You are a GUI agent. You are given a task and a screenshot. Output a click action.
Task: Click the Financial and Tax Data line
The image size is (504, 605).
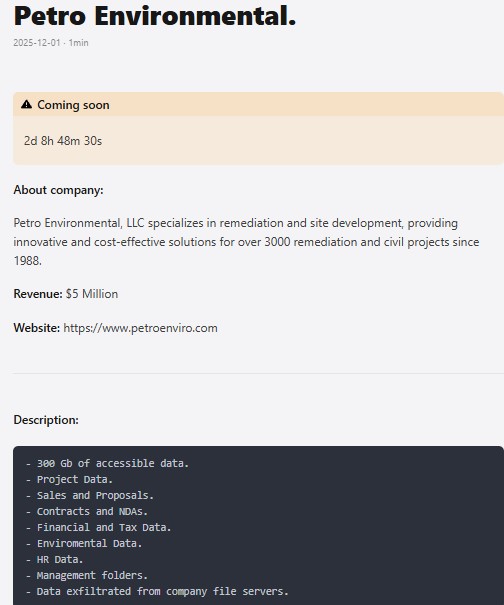[x=98, y=527]
